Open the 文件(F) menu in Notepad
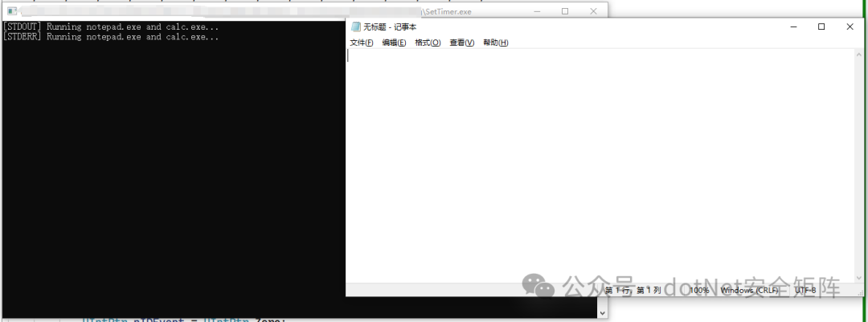 362,43
